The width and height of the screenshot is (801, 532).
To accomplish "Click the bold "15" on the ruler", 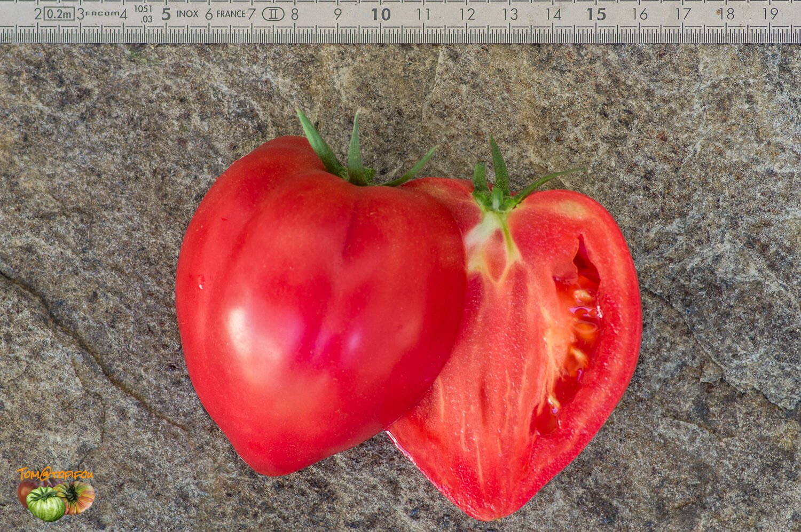I will tap(596, 14).
